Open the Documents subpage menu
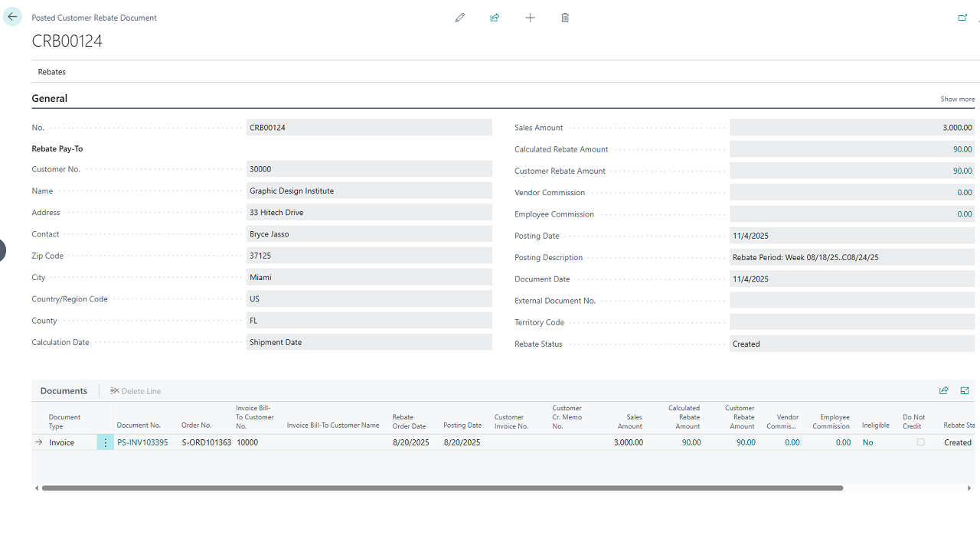Screen dimensions: 980x551 (64, 391)
